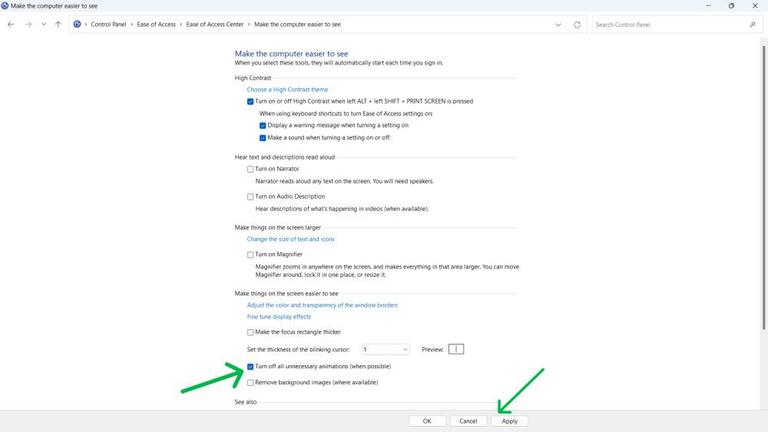Refresh the Control Panel page
Screen dimensions: 768x432
coord(577,24)
